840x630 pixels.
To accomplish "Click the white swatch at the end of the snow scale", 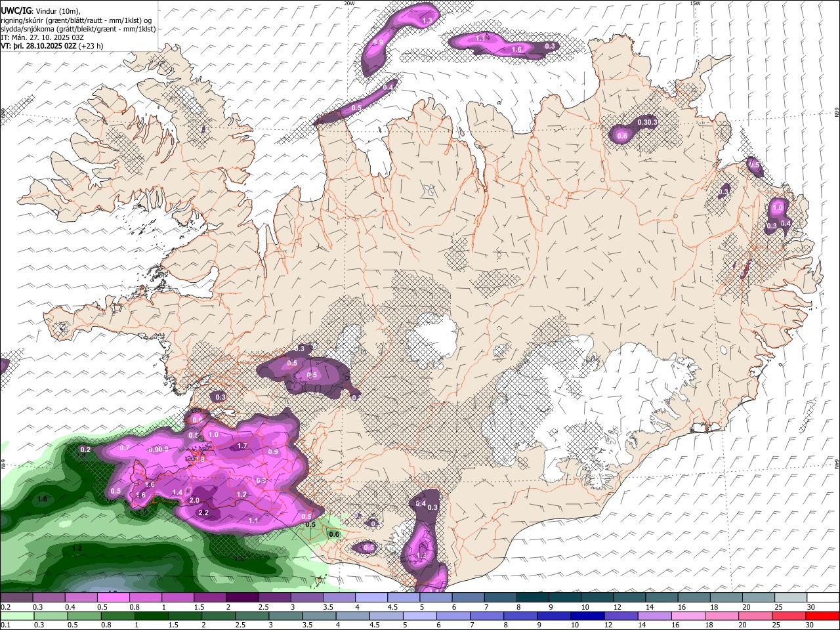I will [823, 597].
